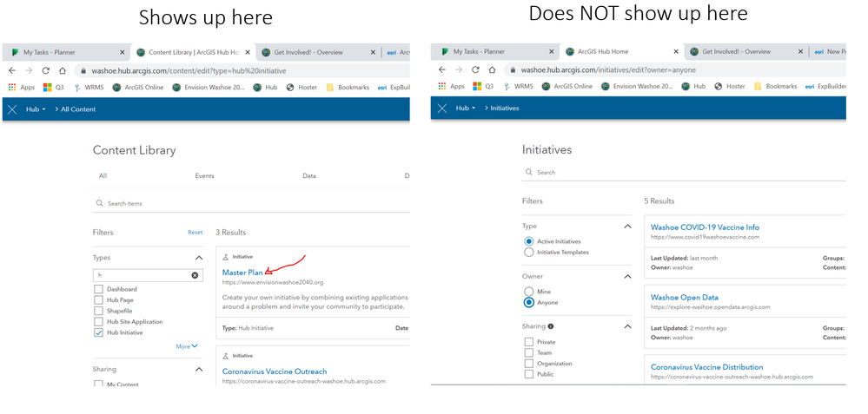
Task: Expand the More types dropdown
Action: coord(187,346)
